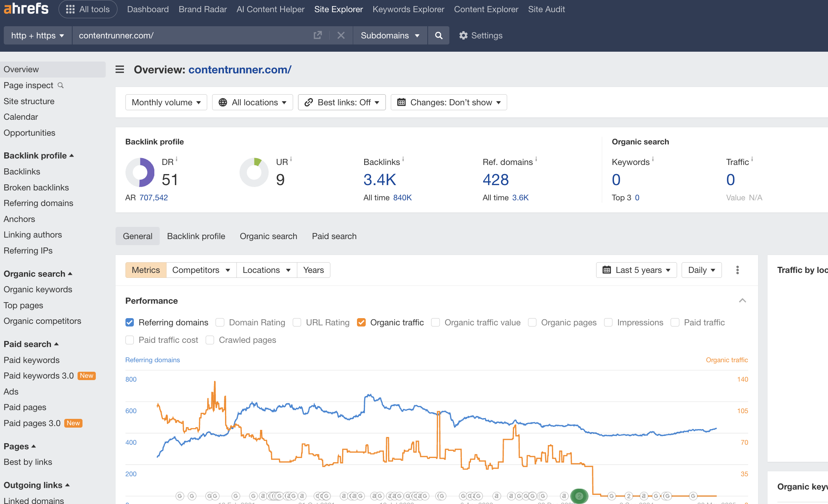This screenshot has width=828, height=504.
Task: Open the Subdomains mode dropdown
Action: pos(390,35)
